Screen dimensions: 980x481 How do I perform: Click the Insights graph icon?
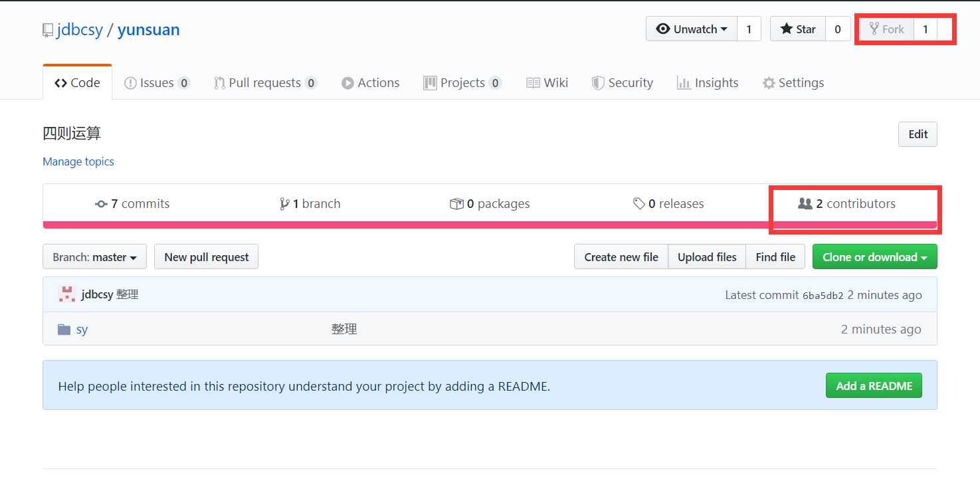[683, 83]
